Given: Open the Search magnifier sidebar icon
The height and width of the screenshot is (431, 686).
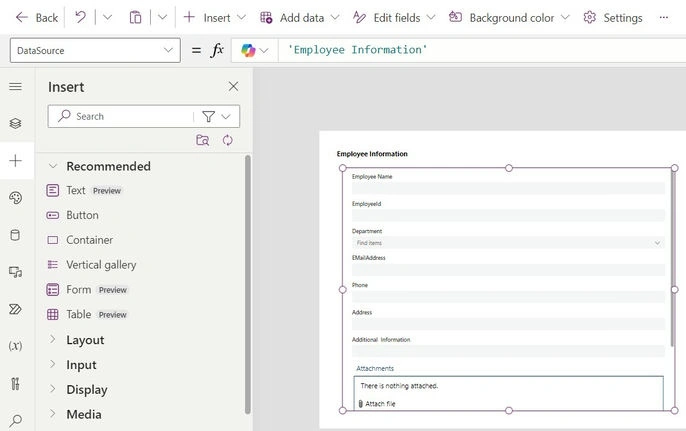Looking at the screenshot, I should [15, 421].
